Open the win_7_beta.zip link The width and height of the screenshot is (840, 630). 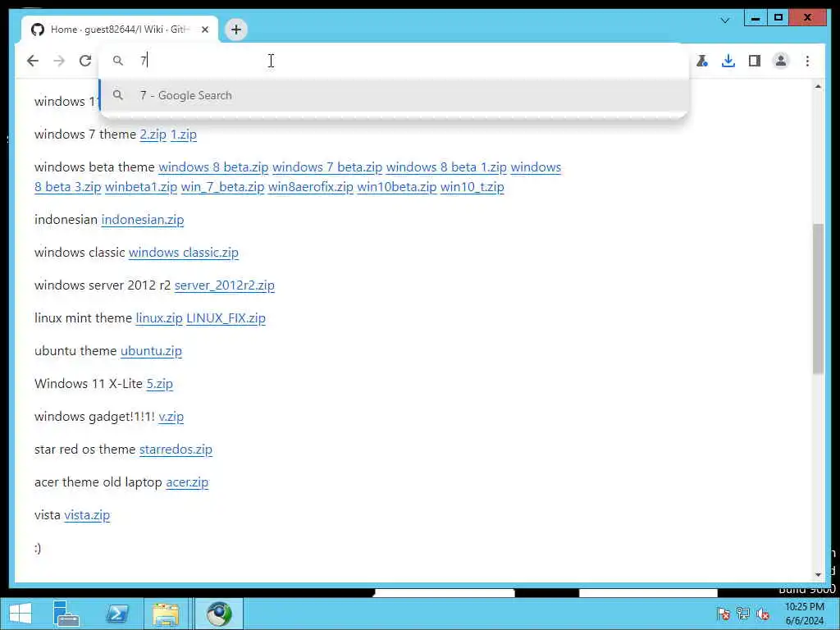[x=223, y=187]
